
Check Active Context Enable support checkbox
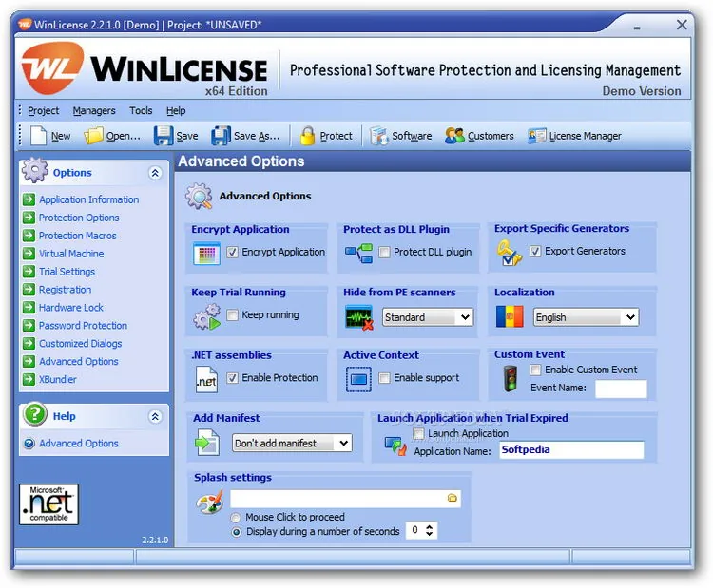pos(384,378)
